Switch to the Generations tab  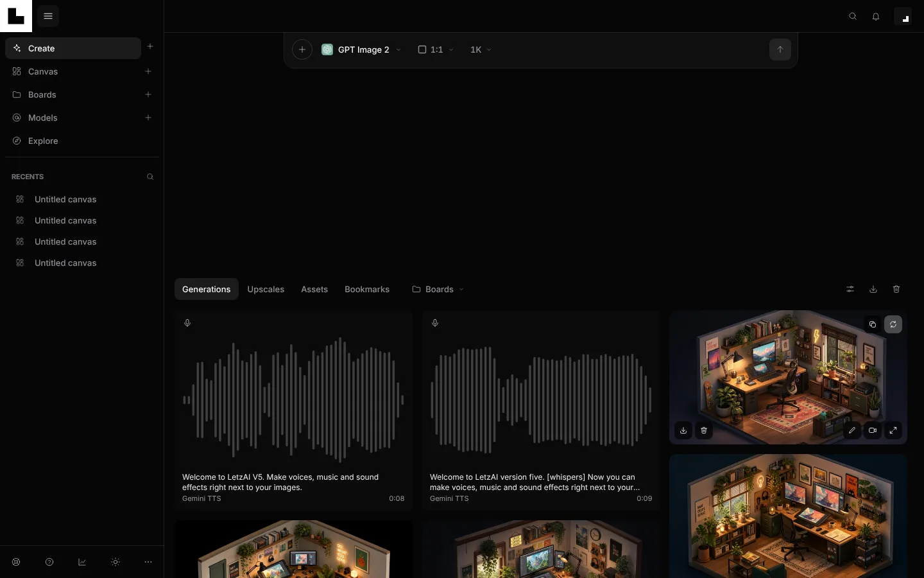point(207,290)
